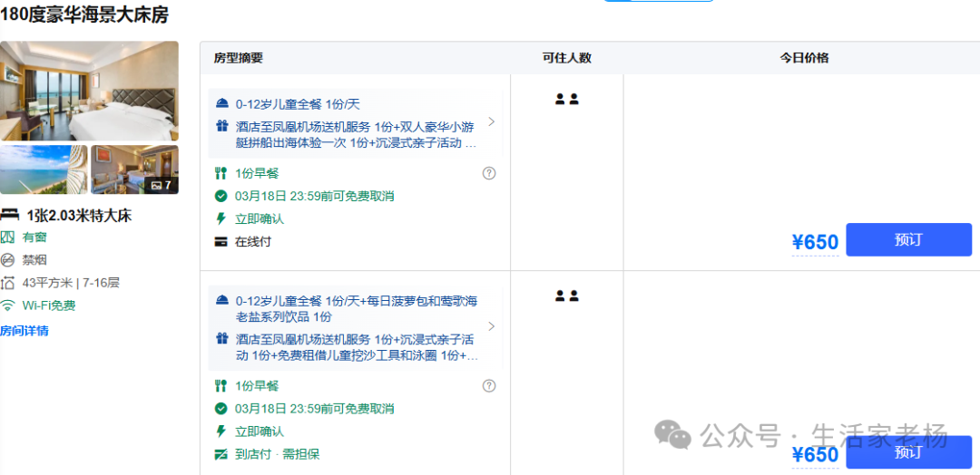This screenshot has height=475, width=980.
Task: Click lightning icon beside first 立即确认
Action: pyautogui.click(x=220, y=218)
